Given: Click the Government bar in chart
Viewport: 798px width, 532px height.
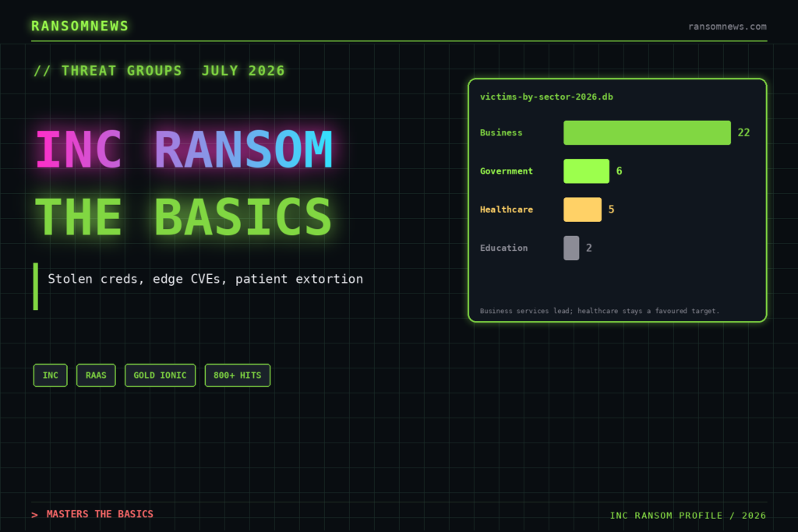Looking at the screenshot, I should (x=586, y=171).
